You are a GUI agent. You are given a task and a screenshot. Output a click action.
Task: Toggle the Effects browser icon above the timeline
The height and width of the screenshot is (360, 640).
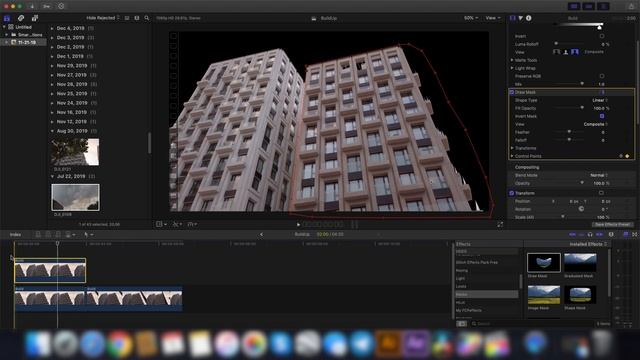coord(626,234)
